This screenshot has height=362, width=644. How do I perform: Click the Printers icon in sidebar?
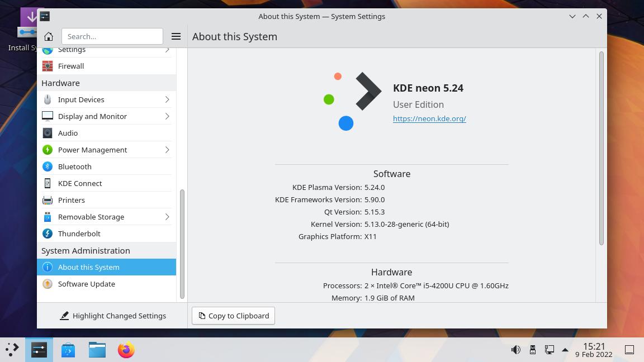click(48, 201)
